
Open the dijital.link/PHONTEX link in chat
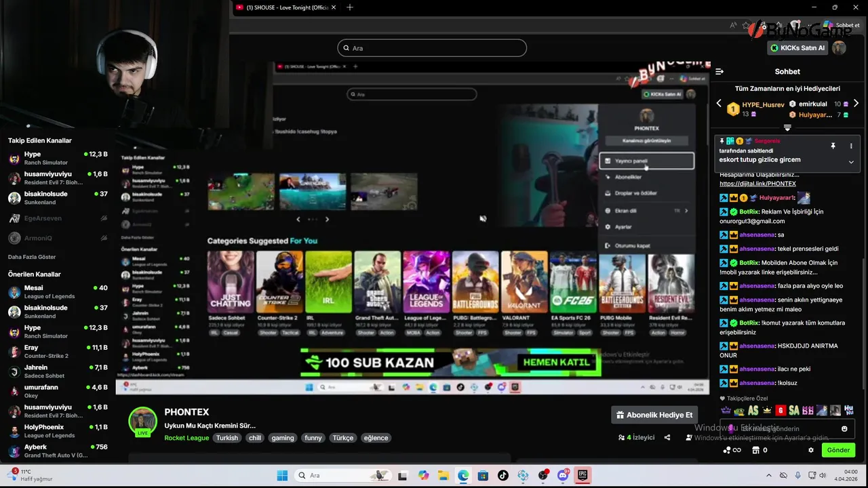pos(757,184)
